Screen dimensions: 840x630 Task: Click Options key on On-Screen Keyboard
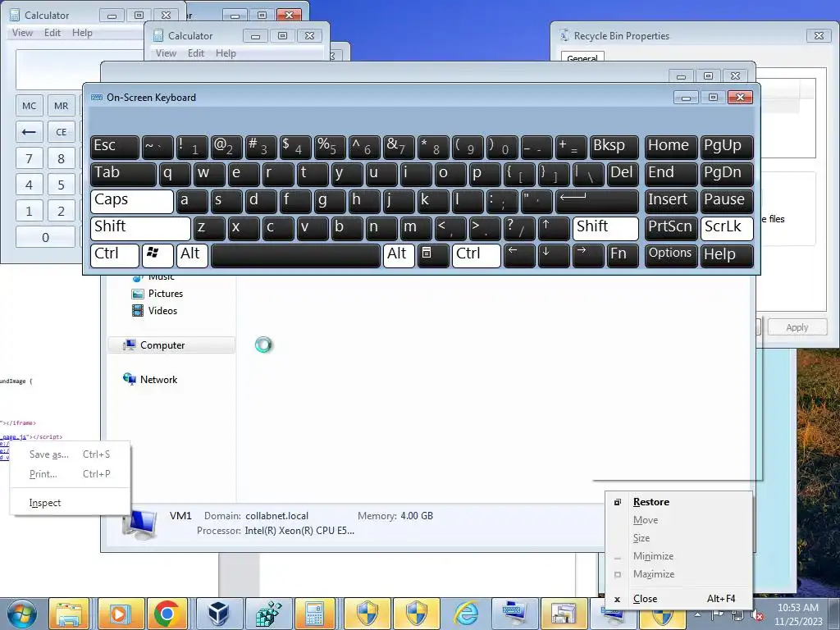click(x=671, y=255)
